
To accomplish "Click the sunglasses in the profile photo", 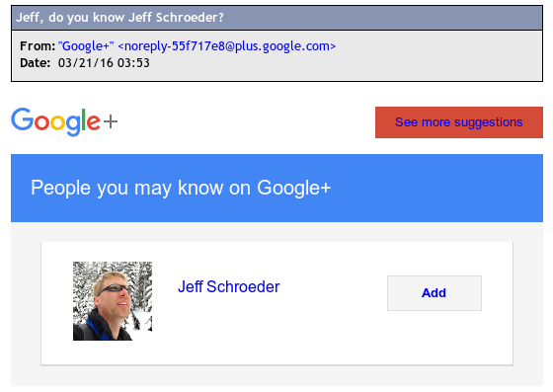I will tap(114, 288).
